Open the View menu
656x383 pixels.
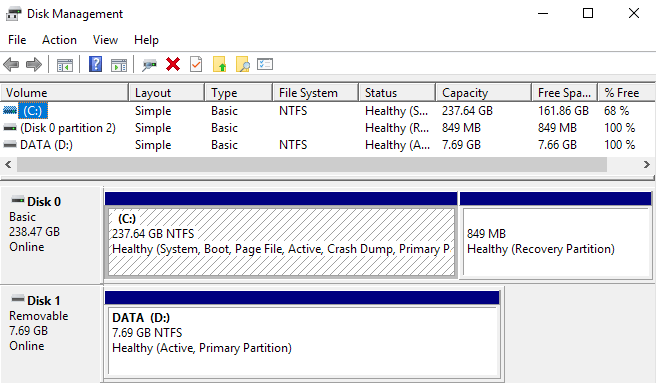coord(105,40)
